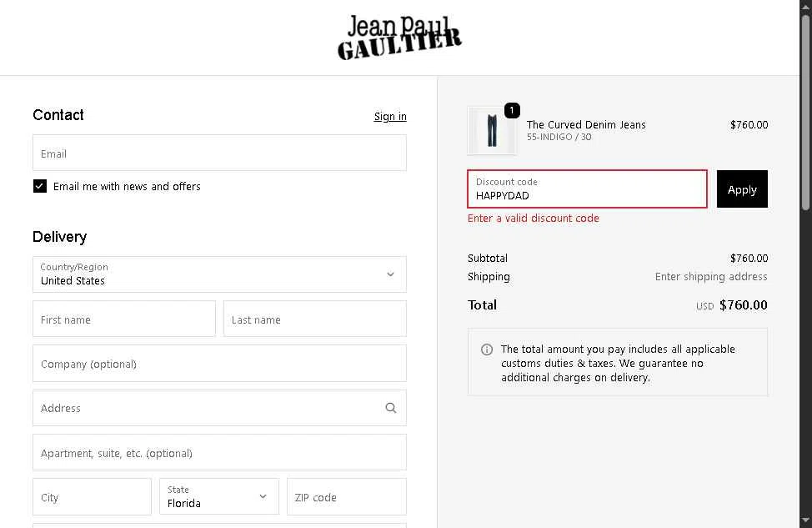This screenshot has width=812, height=528.
Task: Click the Sign in link
Action: (390, 117)
